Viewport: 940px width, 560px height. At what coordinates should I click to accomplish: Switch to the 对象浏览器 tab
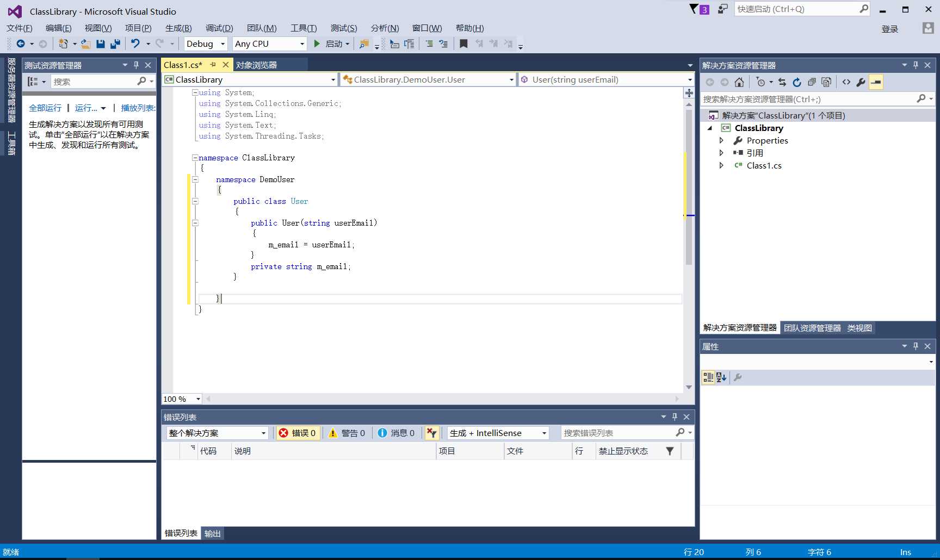coord(257,65)
